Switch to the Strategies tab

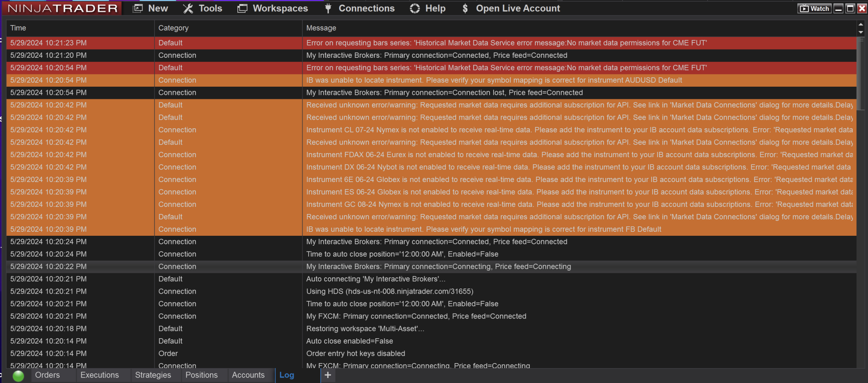point(153,375)
